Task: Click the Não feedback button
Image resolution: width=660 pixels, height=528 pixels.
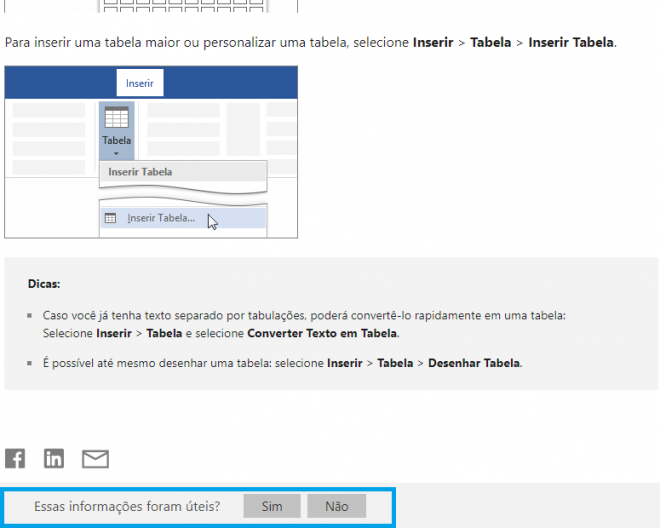Action: [337, 506]
